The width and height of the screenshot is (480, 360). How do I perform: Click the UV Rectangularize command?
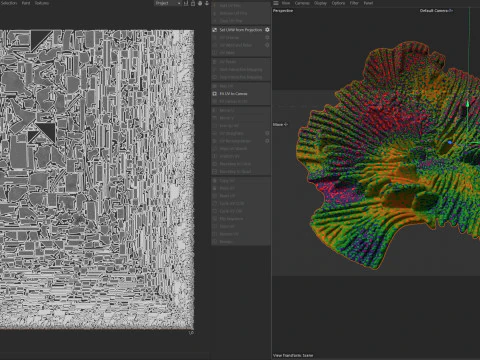tap(235, 141)
